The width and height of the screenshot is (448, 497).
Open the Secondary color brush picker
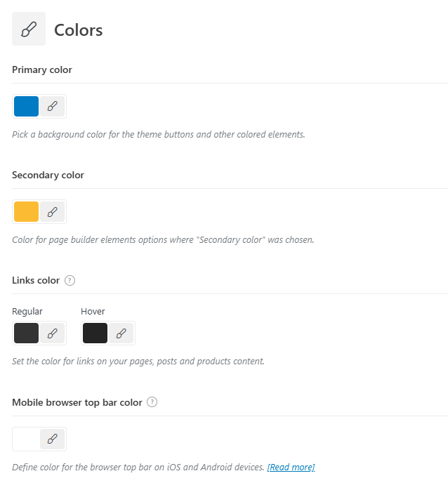tap(53, 211)
